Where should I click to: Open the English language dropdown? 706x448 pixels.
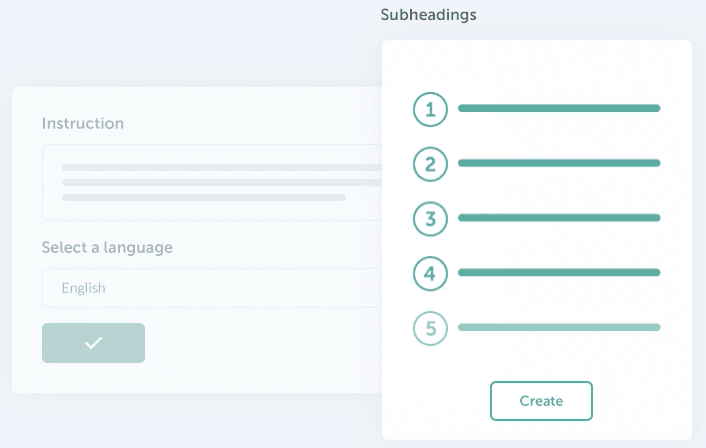pyautogui.click(x=212, y=288)
